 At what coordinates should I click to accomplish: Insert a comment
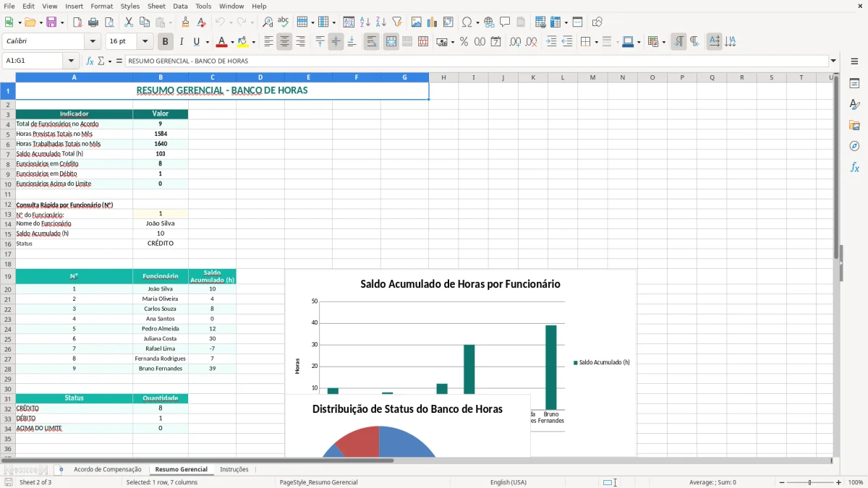point(505,22)
